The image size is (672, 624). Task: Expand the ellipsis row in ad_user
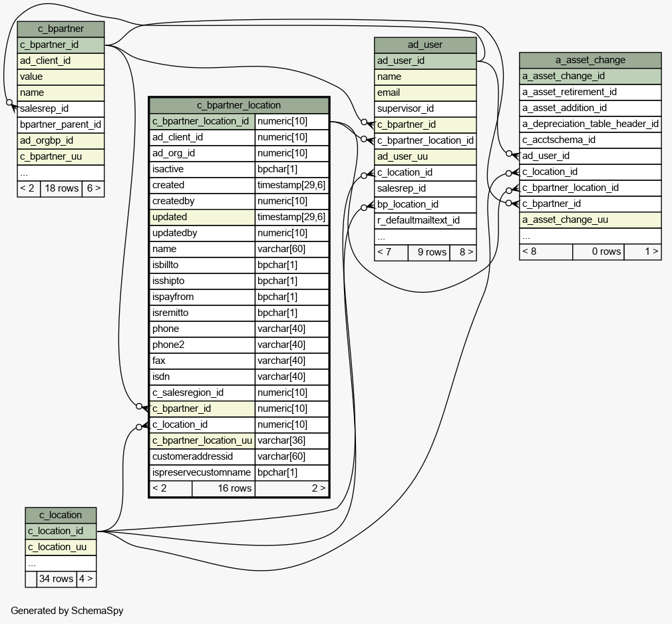click(425, 236)
